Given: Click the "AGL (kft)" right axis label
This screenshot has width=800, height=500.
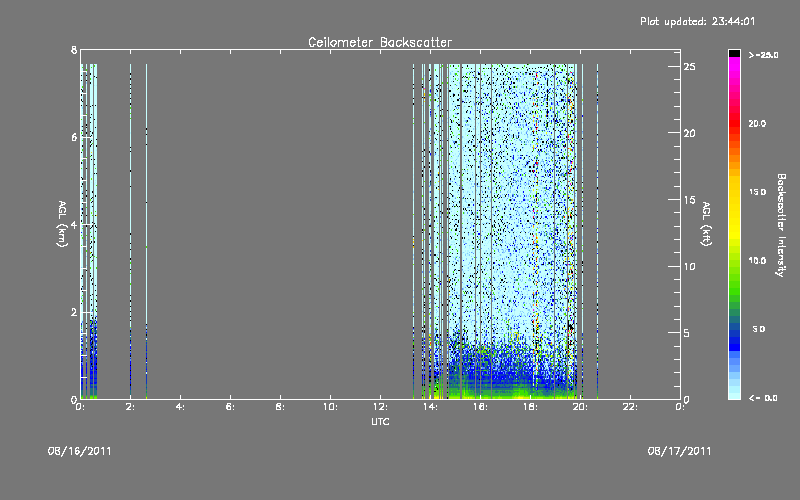Looking at the screenshot, I should point(706,224).
